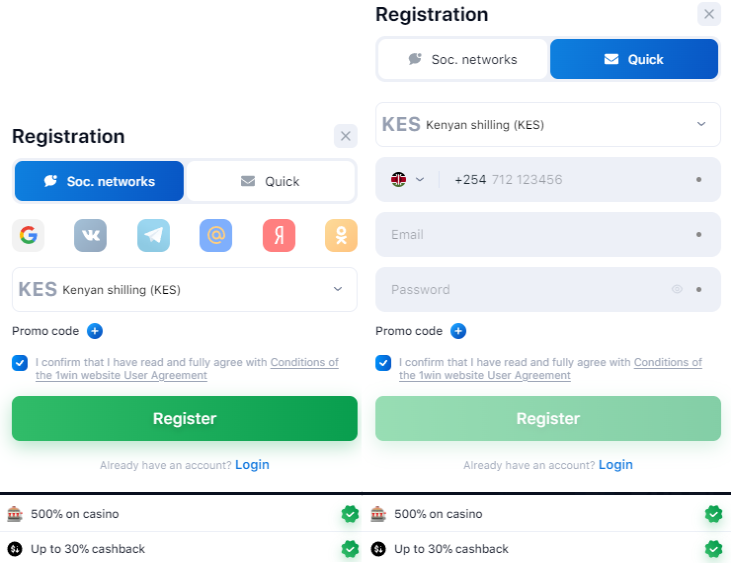Expand the left Kenyan shilling currency dropdown

[x=185, y=290]
